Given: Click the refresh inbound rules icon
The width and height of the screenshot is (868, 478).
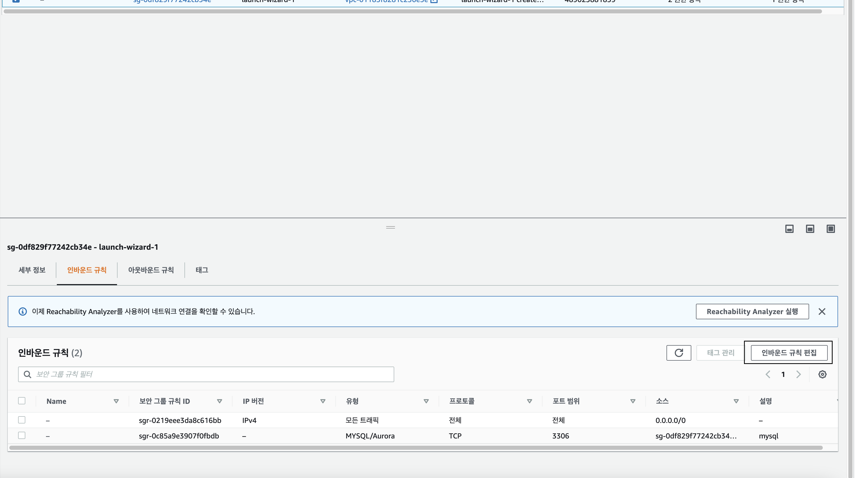Looking at the screenshot, I should (x=678, y=353).
